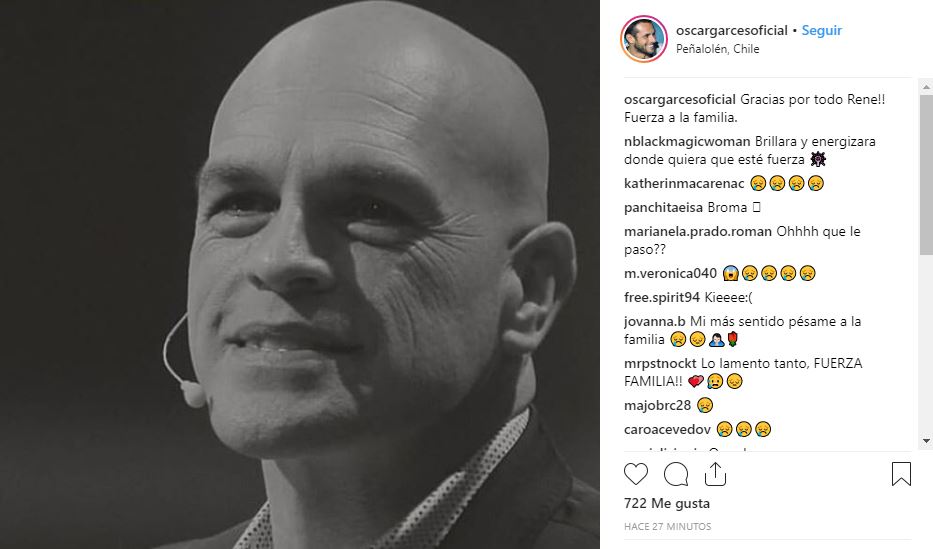Open the Peñalolén, Chile location link

coord(717,49)
